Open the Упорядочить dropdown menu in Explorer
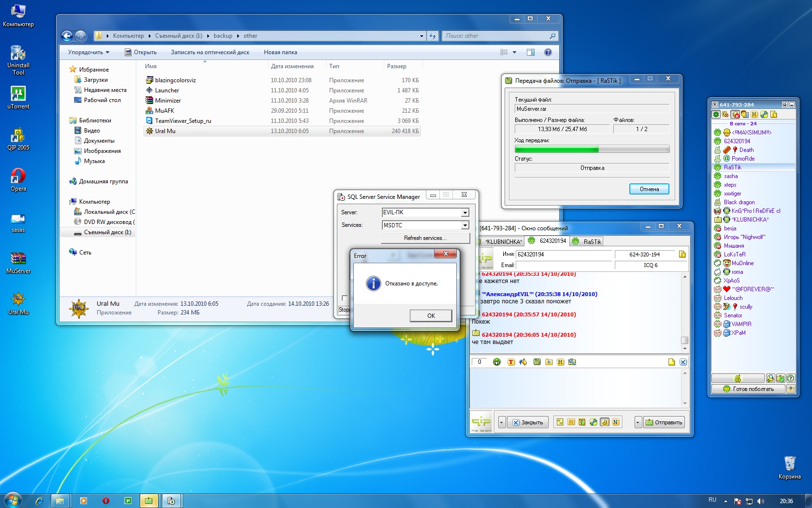Screen dimensions: 812x508 (x=88, y=52)
